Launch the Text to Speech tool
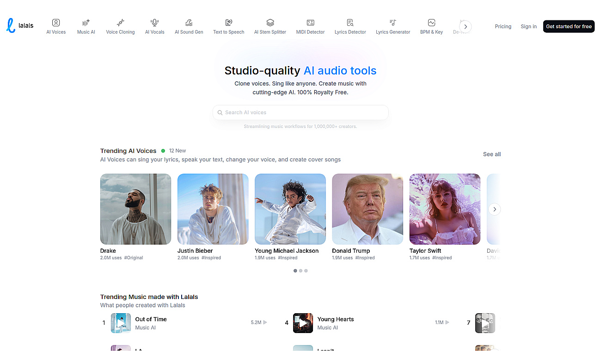Viewport: 601px width, 364px height. 228,26
